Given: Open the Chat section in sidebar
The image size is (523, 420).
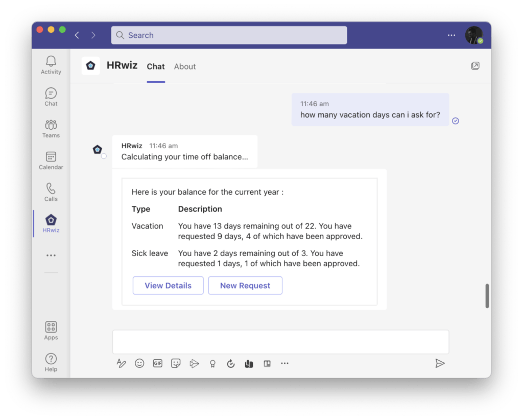Looking at the screenshot, I should pos(51,97).
